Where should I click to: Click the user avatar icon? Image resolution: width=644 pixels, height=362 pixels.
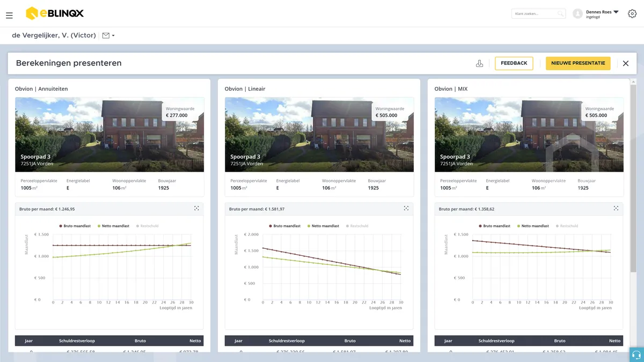pyautogui.click(x=577, y=14)
